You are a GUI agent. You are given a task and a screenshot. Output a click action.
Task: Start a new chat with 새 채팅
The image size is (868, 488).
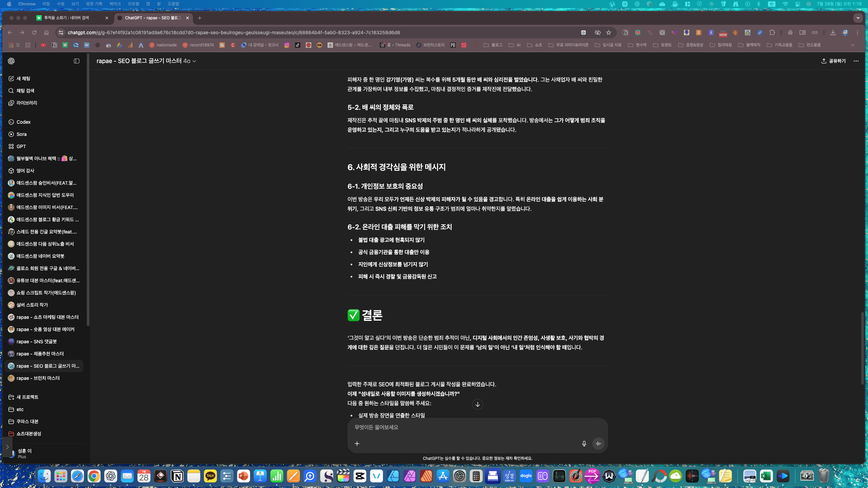click(44, 79)
